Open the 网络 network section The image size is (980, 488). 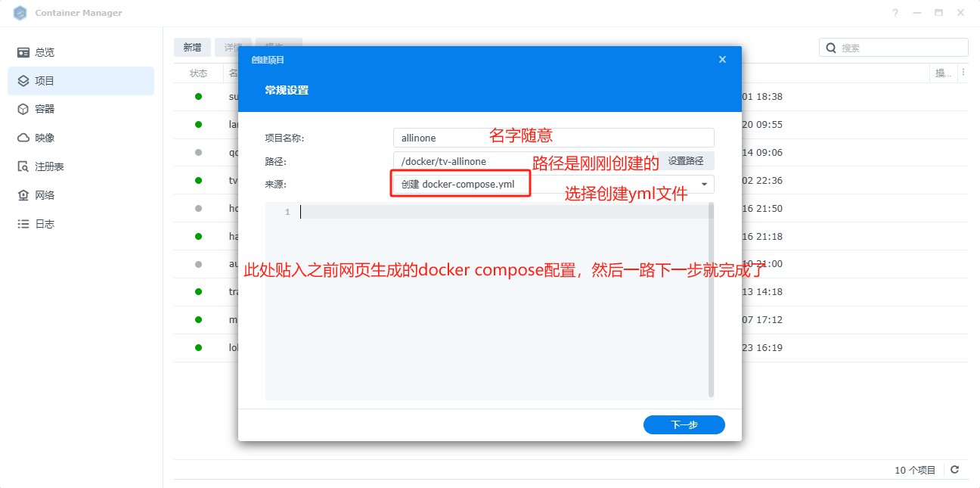(44, 195)
